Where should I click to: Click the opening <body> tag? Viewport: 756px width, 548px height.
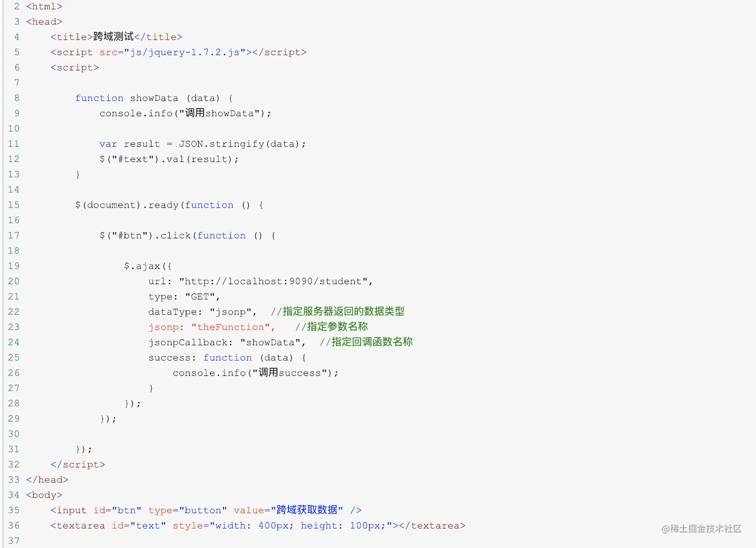pyautogui.click(x=44, y=495)
